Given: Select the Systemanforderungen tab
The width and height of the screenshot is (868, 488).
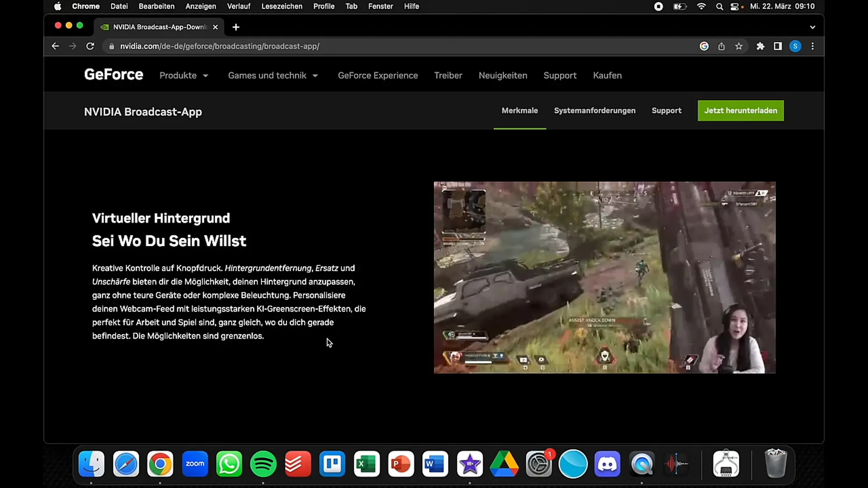Looking at the screenshot, I should pos(594,110).
